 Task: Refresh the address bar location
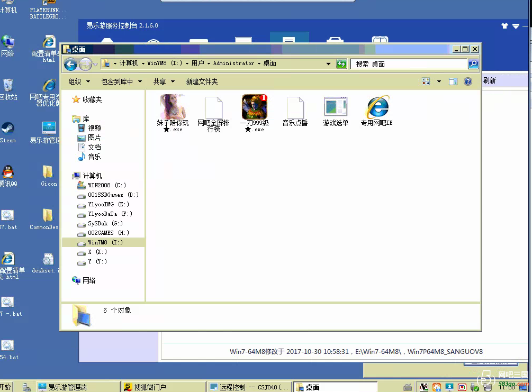(x=341, y=64)
